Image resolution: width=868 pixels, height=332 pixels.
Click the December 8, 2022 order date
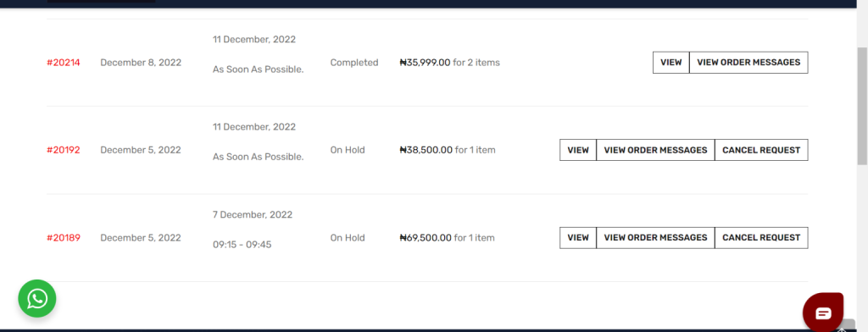141,63
